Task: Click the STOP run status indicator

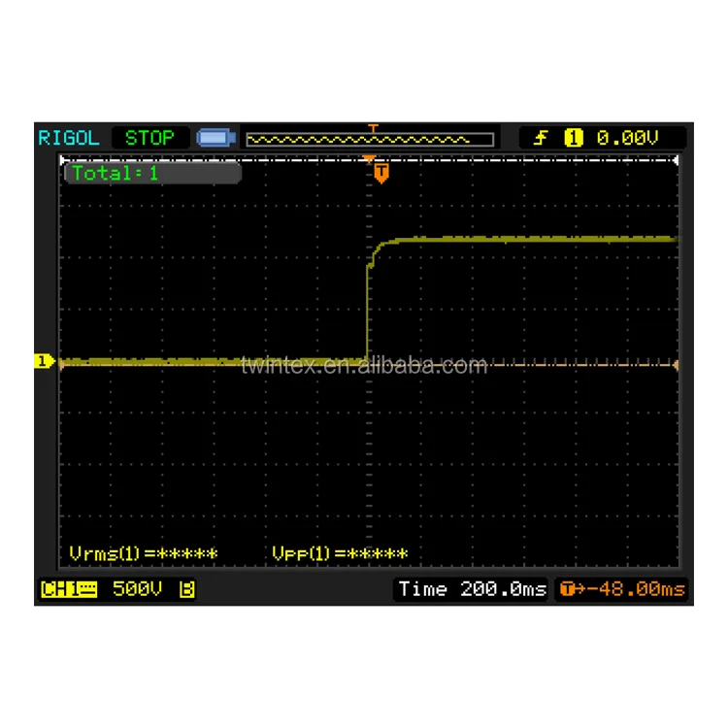Action: point(149,138)
